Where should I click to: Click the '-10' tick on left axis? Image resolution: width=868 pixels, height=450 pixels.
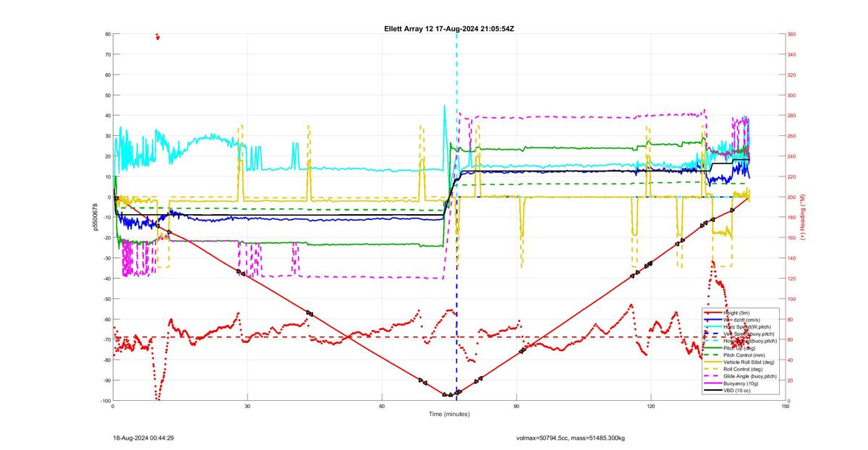tap(106, 218)
